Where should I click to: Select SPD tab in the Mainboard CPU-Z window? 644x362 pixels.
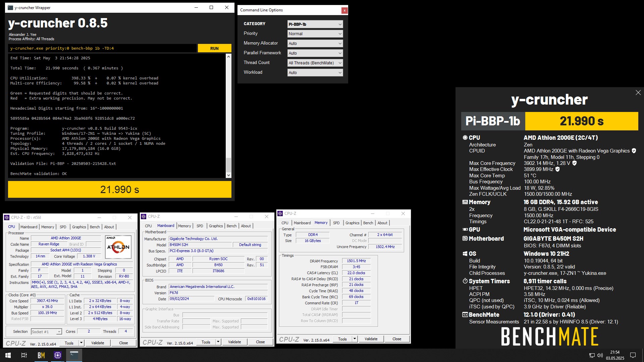pyautogui.click(x=200, y=226)
